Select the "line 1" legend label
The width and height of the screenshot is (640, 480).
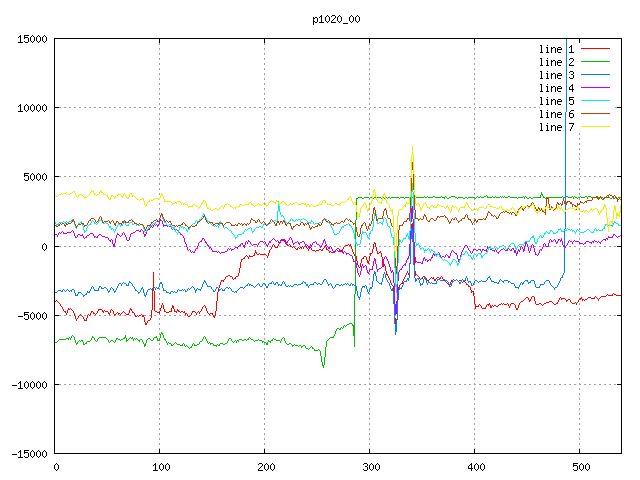(556, 49)
